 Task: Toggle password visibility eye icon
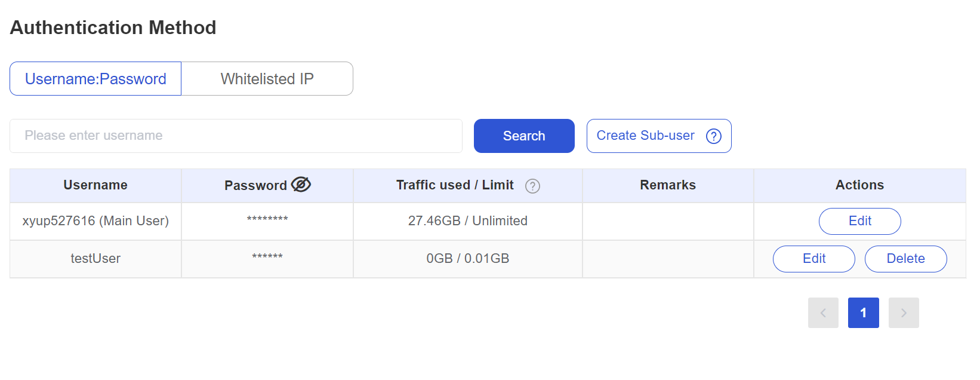pos(301,185)
